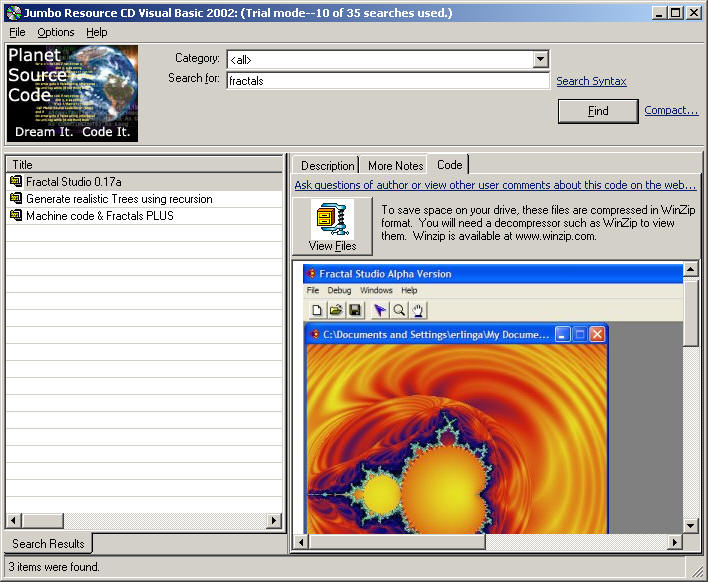This screenshot has width=708, height=582.
Task: Click the Compact... link
Action: coord(671,110)
